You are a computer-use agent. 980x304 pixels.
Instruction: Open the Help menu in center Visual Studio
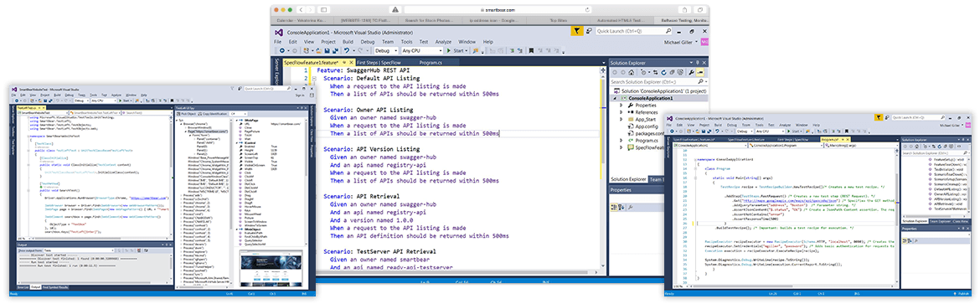tap(488, 42)
